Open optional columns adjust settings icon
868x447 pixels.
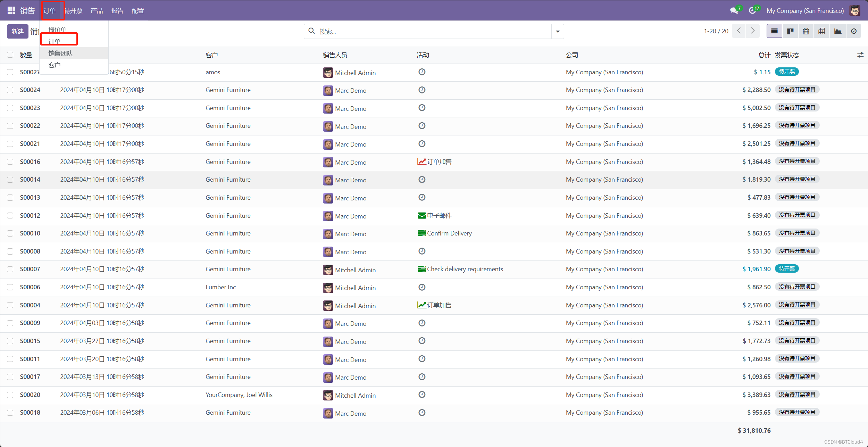click(860, 55)
